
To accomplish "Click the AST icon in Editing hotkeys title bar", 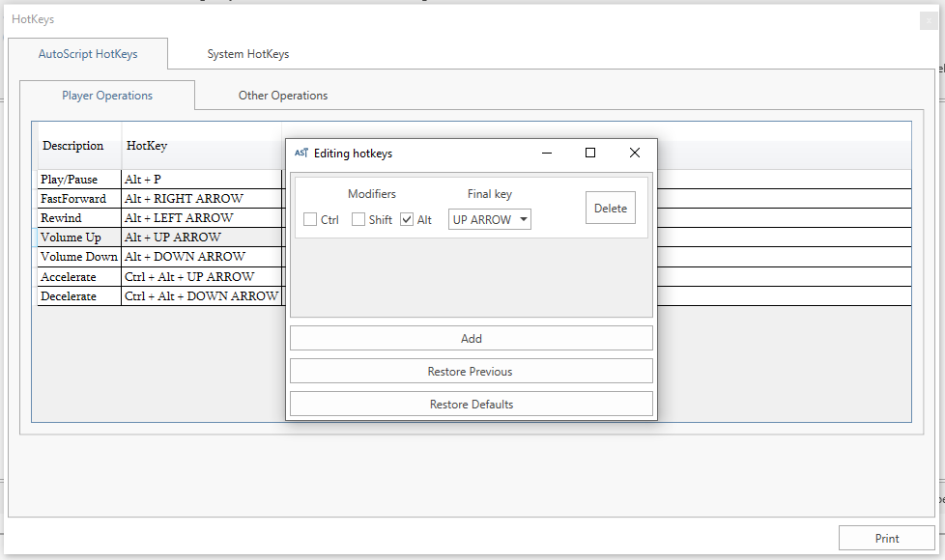I will coord(301,153).
